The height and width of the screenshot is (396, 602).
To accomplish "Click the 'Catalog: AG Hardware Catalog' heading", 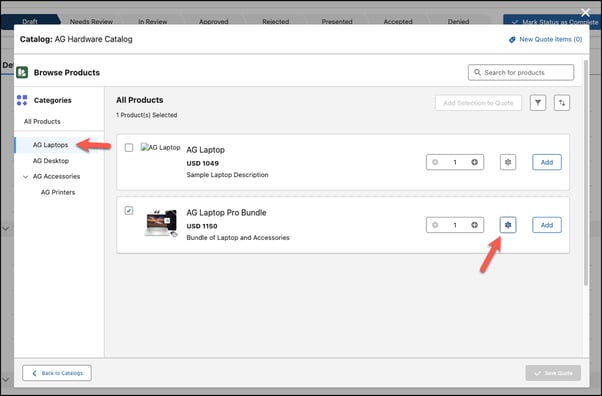I will 76,39.
